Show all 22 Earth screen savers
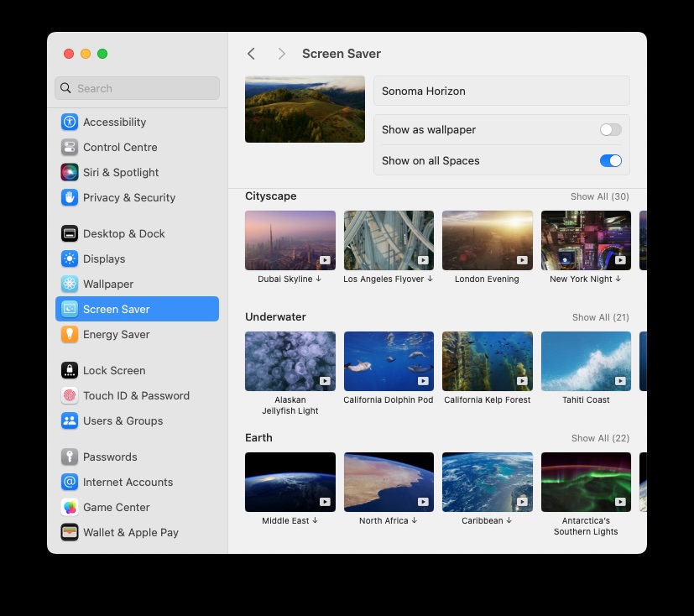This screenshot has height=616, width=694. pyautogui.click(x=600, y=438)
